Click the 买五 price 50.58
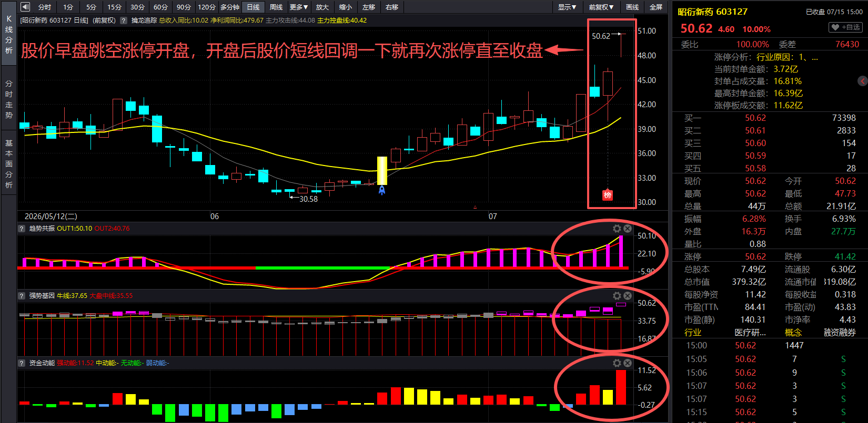This screenshot has width=868, height=423. coord(755,168)
